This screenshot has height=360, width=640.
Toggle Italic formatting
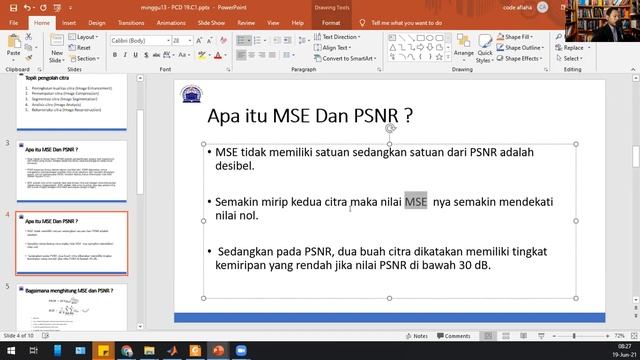[125, 55]
